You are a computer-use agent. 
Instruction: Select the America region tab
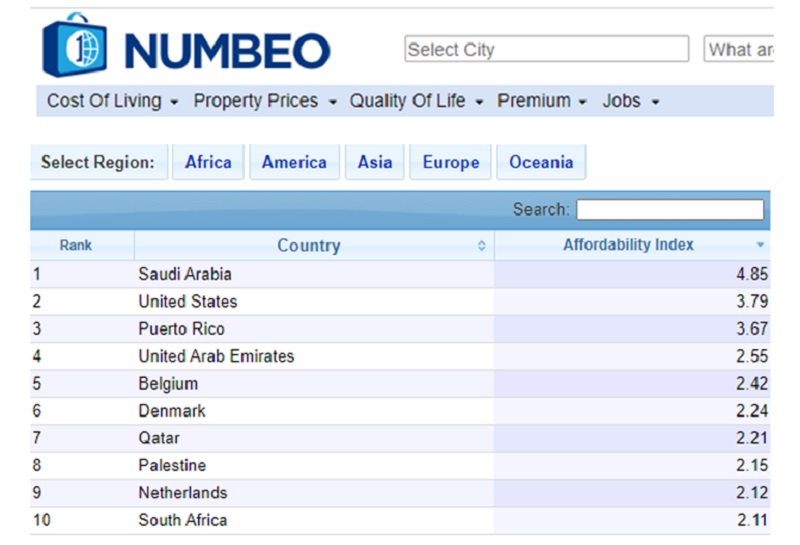click(294, 162)
